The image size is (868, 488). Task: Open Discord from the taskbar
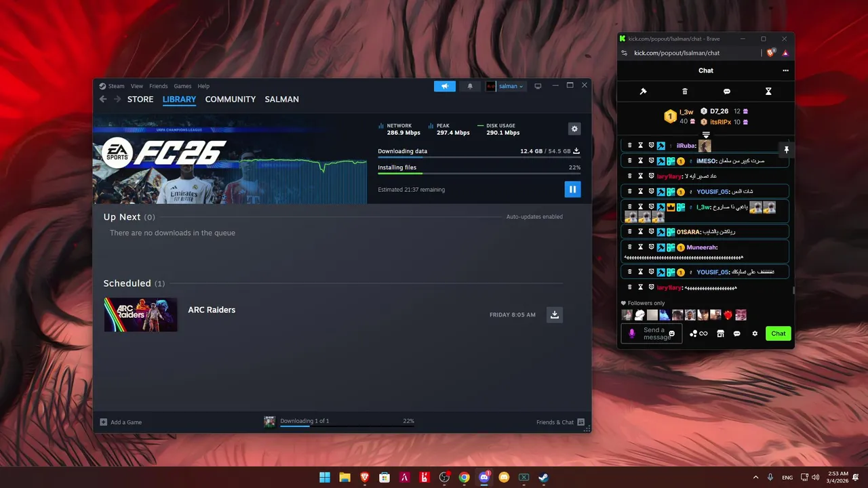point(484,477)
